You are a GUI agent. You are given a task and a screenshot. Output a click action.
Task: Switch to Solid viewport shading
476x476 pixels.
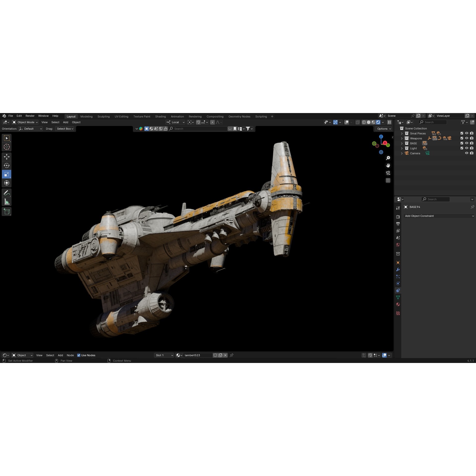click(x=369, y=122)
